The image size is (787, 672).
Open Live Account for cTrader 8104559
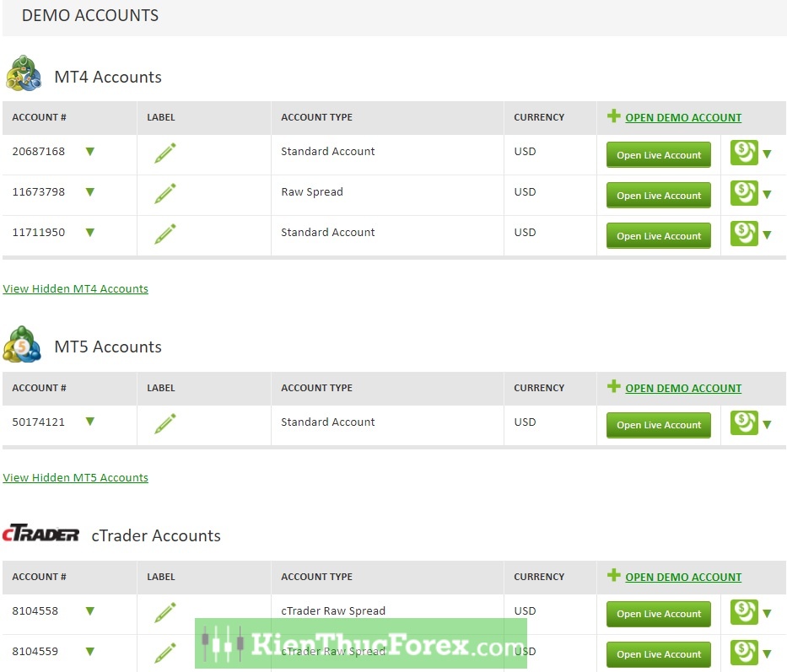coord(659,654)
